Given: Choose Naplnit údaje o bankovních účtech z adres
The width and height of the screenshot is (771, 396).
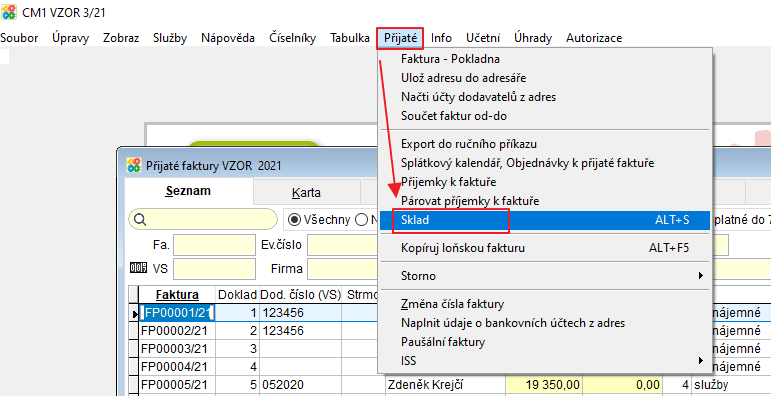Looking at the screenshot, I should (x=545, y=323).
